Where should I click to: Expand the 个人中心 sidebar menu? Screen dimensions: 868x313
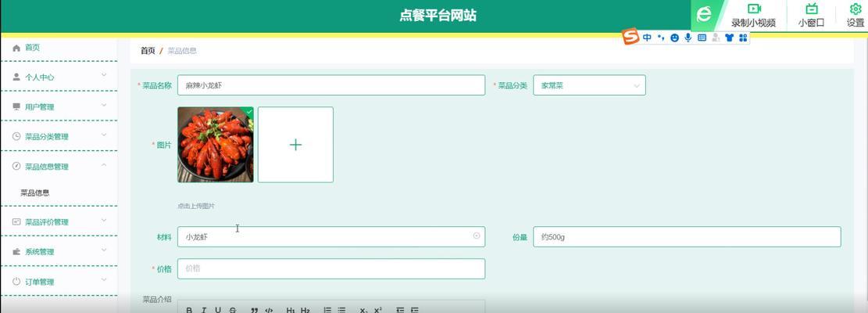[x=59, y=77]
